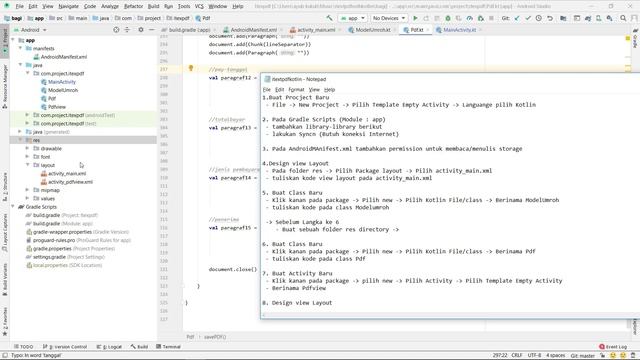Switch to the ModelUmroh.kt editor tab
640x360 pixels.
click(372, 30)
